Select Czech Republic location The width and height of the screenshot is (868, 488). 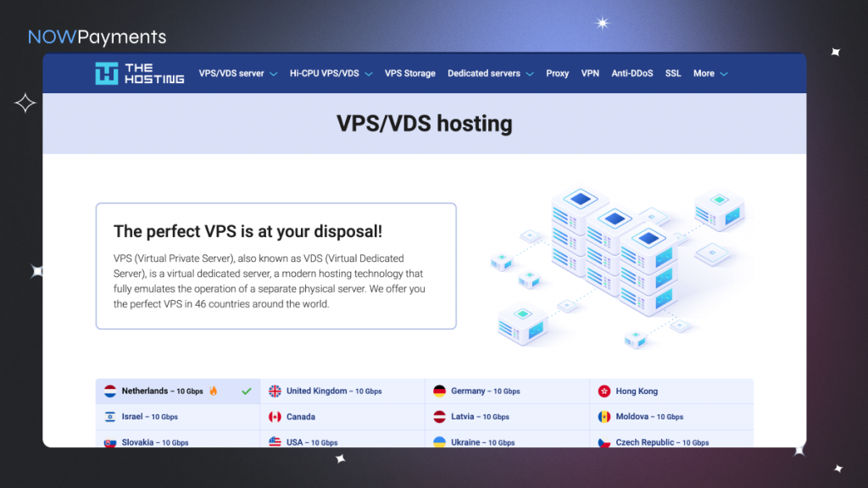click(671, 440)
